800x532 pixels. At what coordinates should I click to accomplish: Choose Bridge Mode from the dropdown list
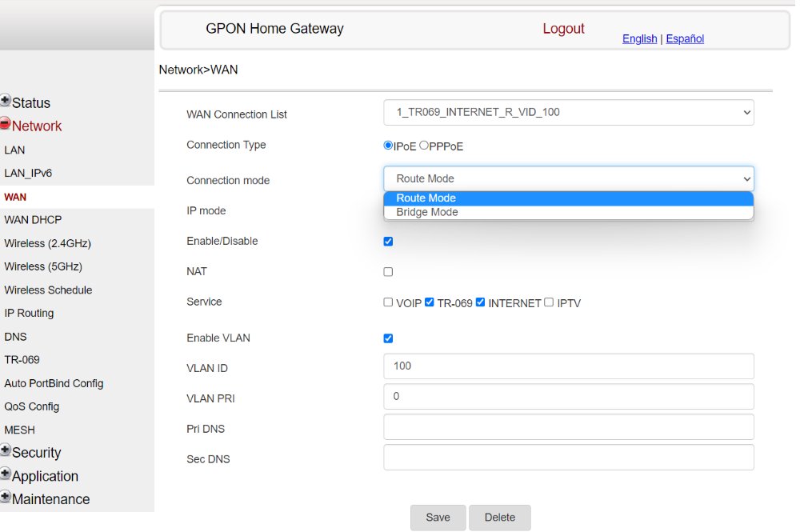point(569,212)
